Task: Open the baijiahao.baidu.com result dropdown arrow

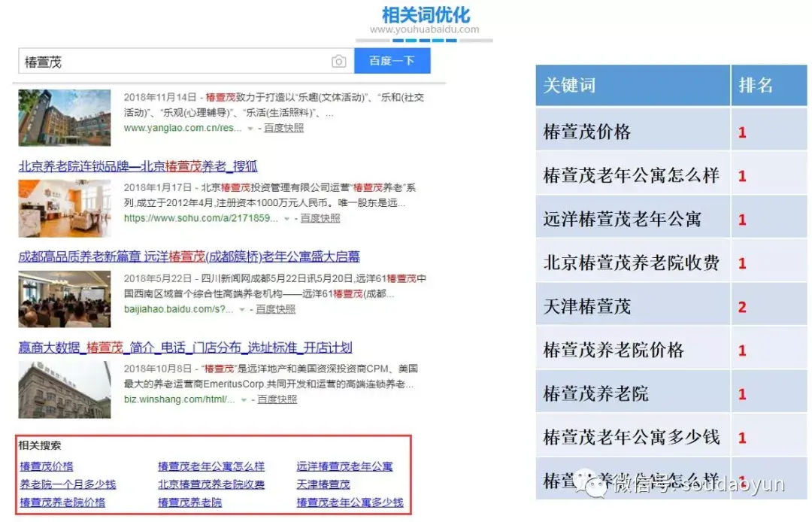Action: click(x=242, y=310)
